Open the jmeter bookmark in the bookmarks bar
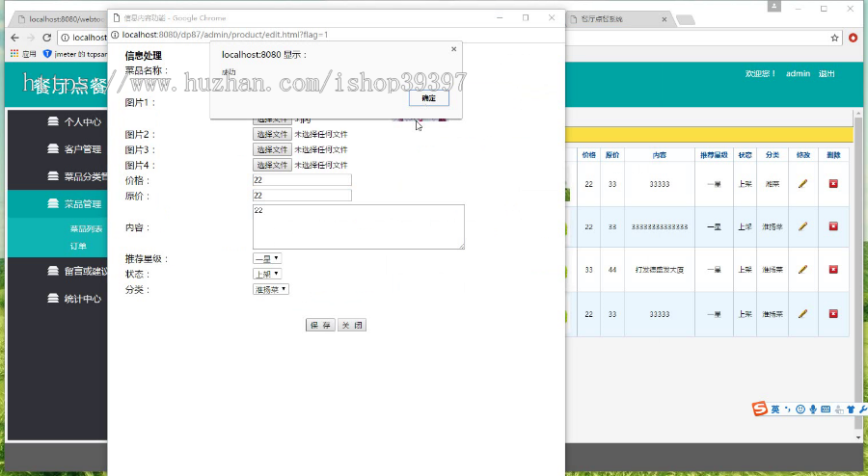 coord(74,54)
